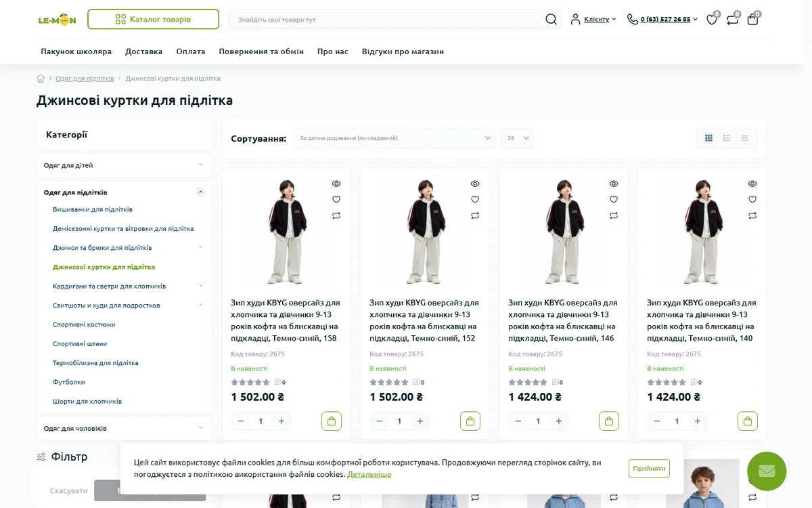
Task: Open Пакунок школяра menu item
Action: point(76,51)
